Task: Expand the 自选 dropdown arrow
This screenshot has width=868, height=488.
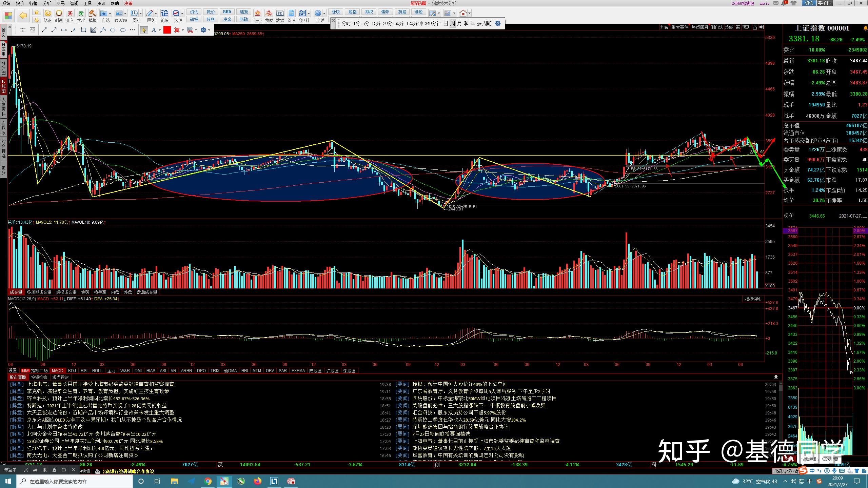Action: pyautogui.click(x=111, y=14)
